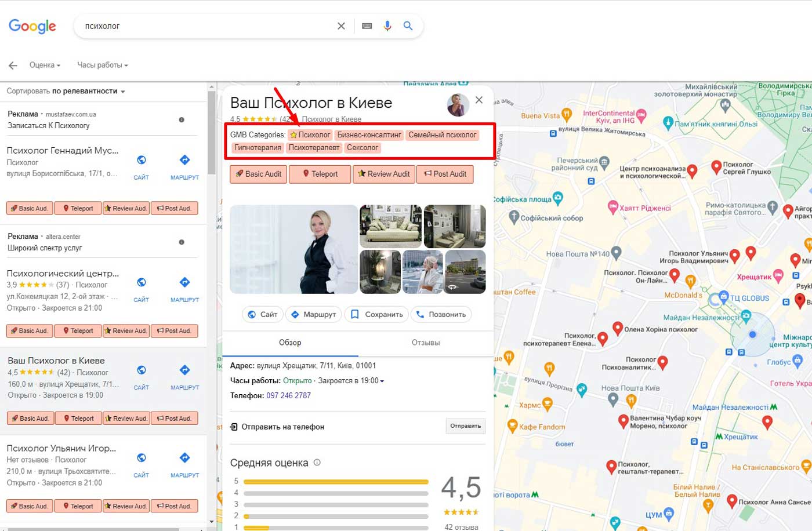
Task: Click map pin Олена Хоріна психолог
Action: tap(618, 329)
